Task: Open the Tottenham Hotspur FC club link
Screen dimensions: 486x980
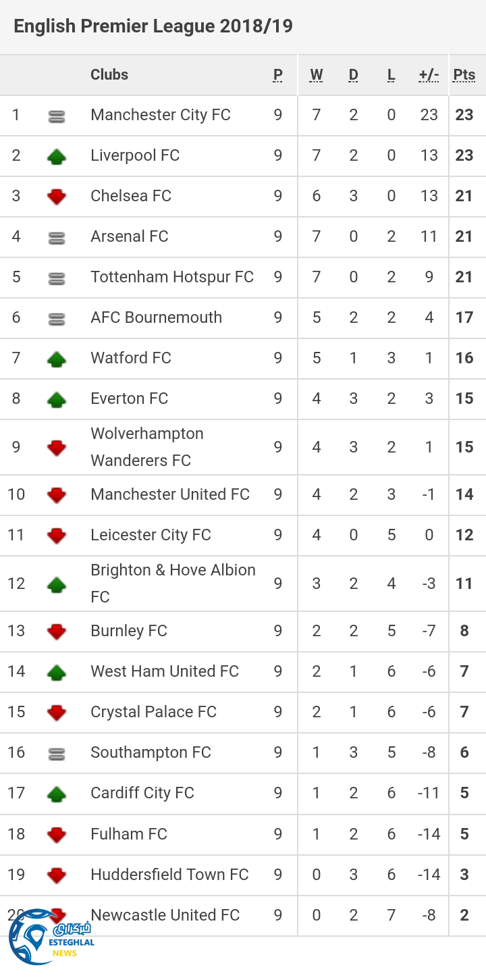Action: tap(172, 277)
